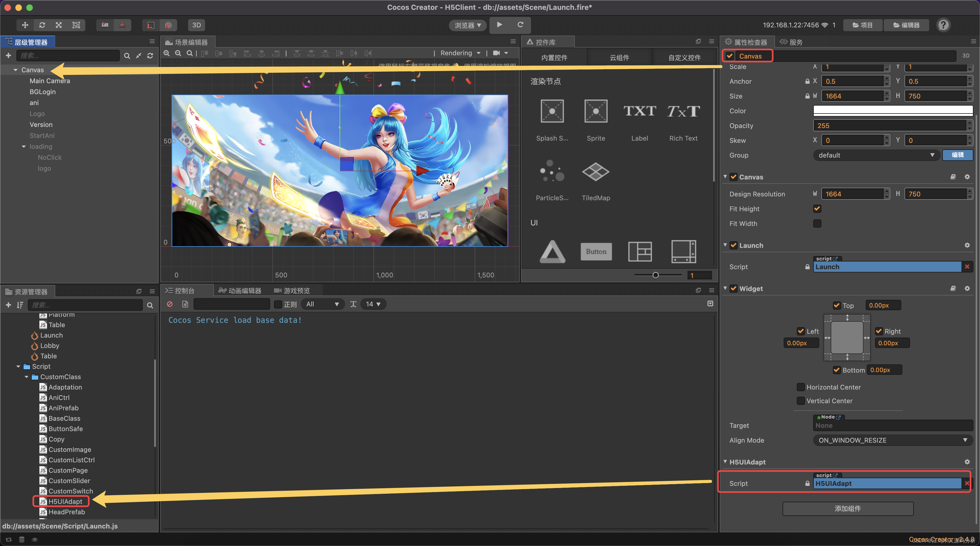Viewport: 980px width, 546px height.
Task: Enable Fit Width option
Action: (x=817, y=223)
